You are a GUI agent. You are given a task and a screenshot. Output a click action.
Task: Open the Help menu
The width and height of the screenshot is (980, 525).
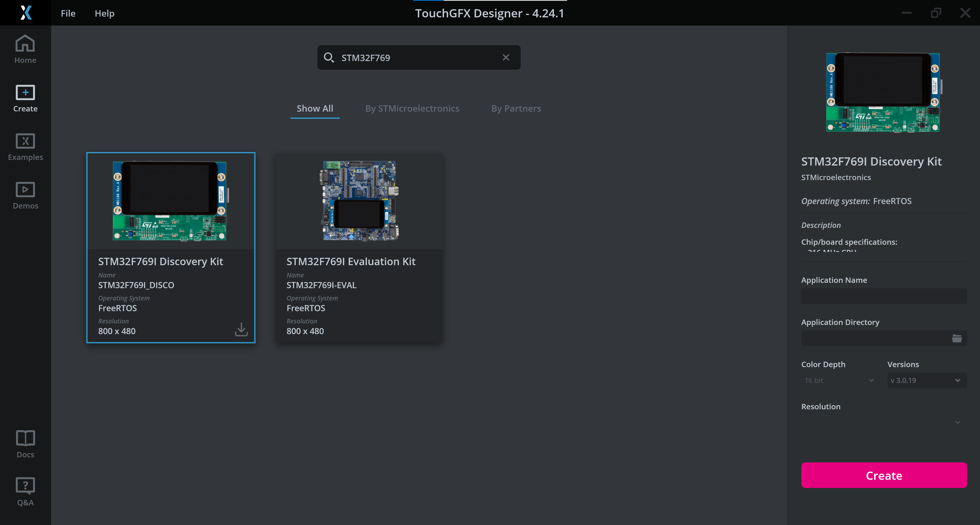click(x=104, y=13)
